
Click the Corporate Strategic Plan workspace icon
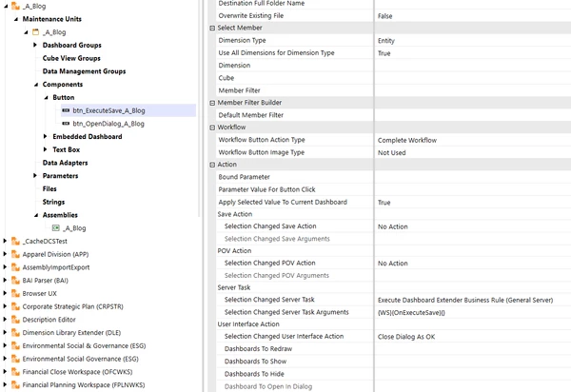[15, 306]
